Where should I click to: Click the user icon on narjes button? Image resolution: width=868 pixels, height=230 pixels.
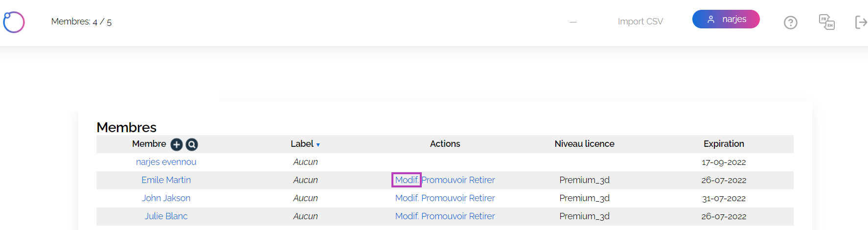(711, 20)
